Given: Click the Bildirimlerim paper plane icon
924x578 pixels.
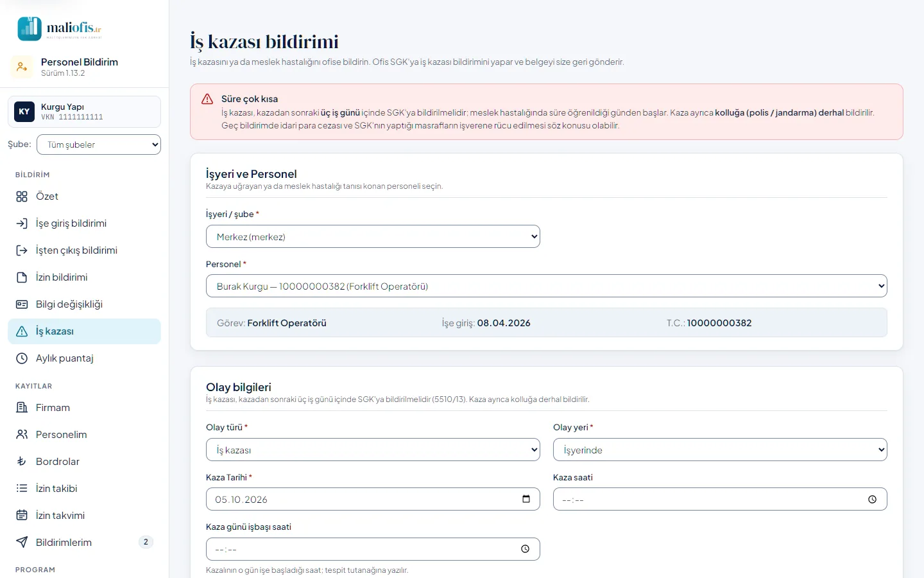Looking at the screenshot, I should coord(22,543).
